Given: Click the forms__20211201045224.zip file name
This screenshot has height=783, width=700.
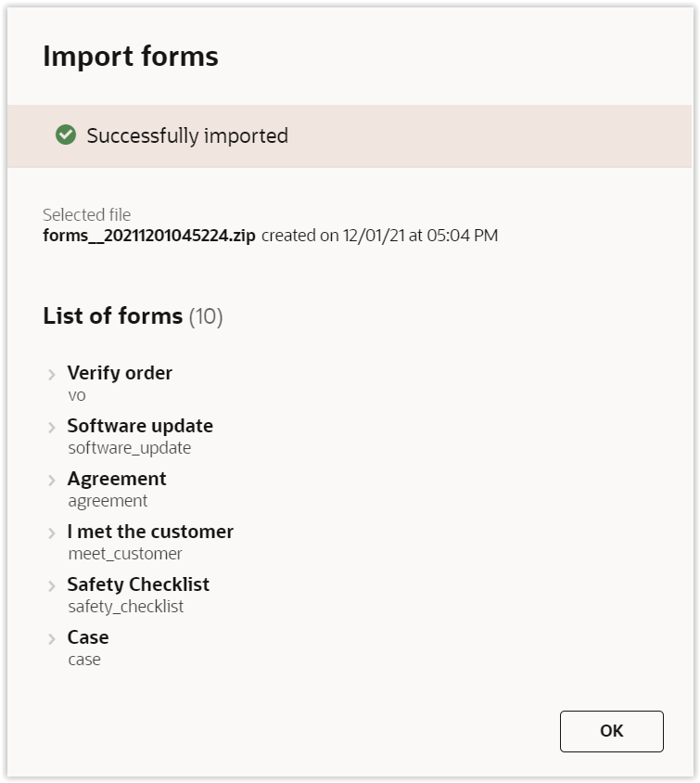Looking at the screenshot, I should 148,236.
